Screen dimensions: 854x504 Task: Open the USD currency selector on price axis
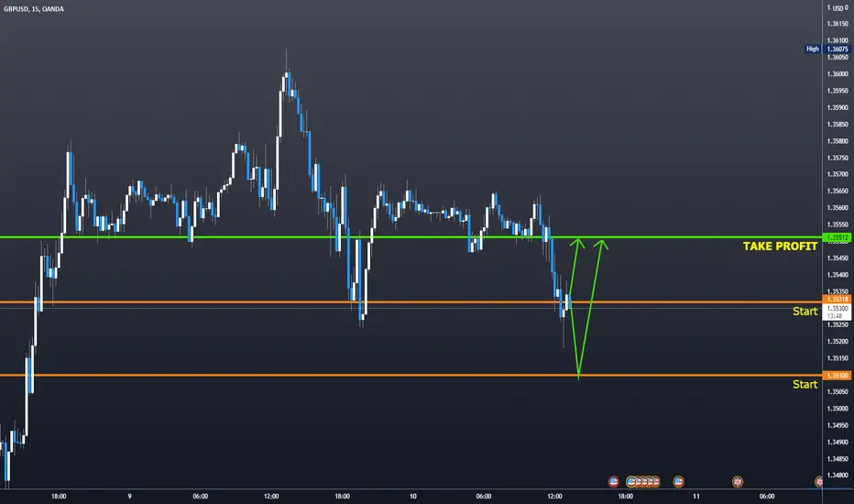click(839, 8)
